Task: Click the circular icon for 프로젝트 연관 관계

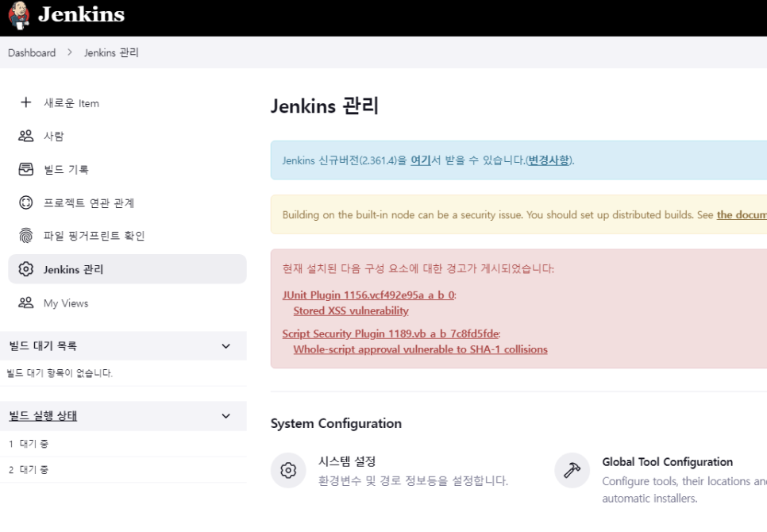Action: click(x=26, y=202)
